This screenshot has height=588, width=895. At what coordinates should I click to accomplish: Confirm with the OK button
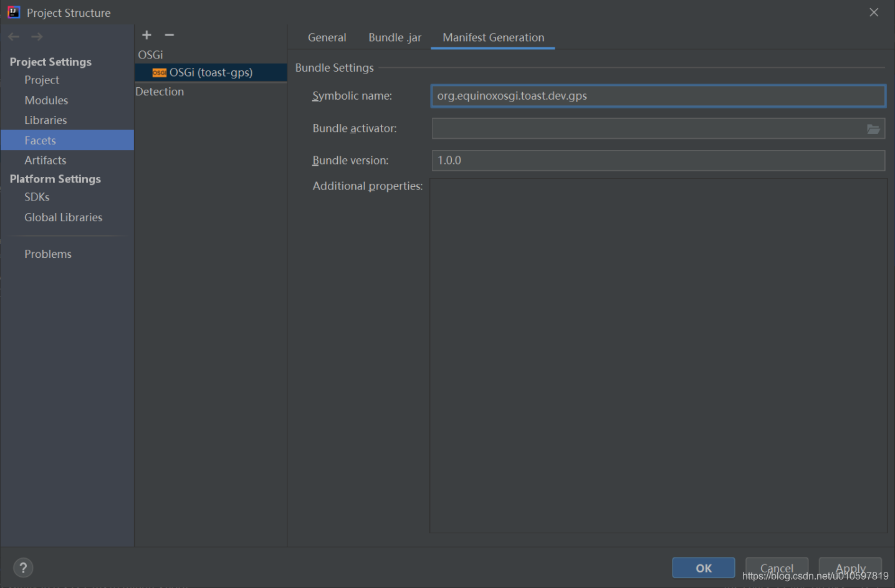(704, 567)
